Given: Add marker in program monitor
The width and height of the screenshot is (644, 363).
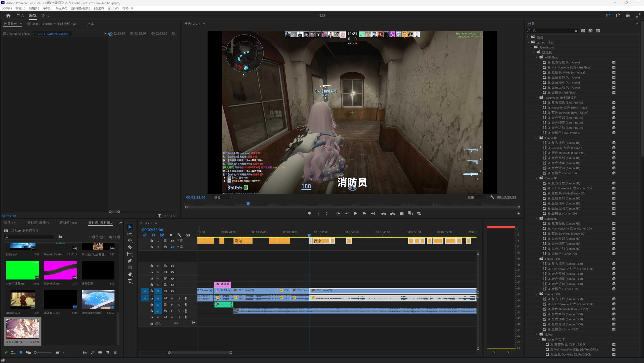Looking at the screenshot, I should (x=309, y=213).
